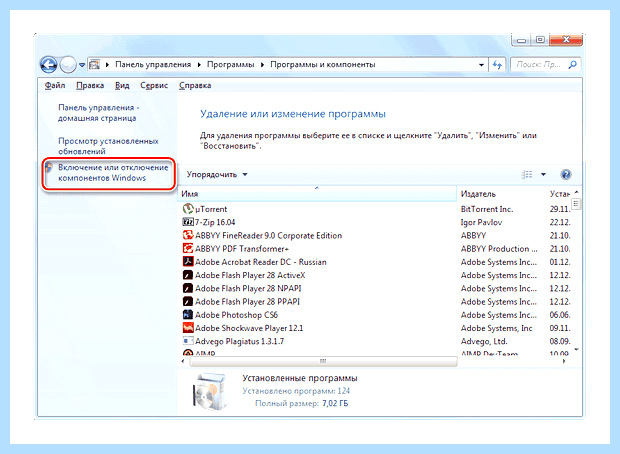Click publisher Igor Pavlov cell
The height and width of the screenshot is (454, 620).
tap(481, 222)
